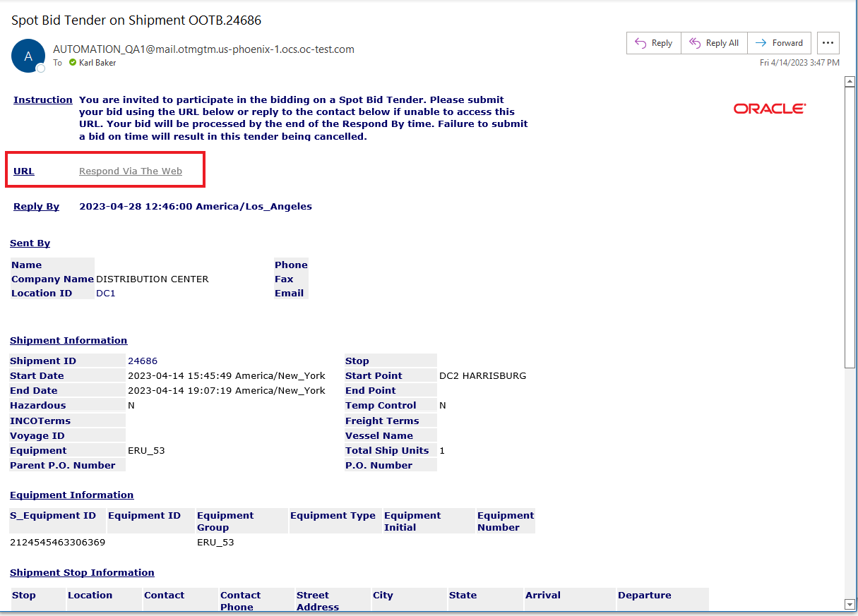
Task: Click the vertical scrollbar thumb
Action: 850,227
